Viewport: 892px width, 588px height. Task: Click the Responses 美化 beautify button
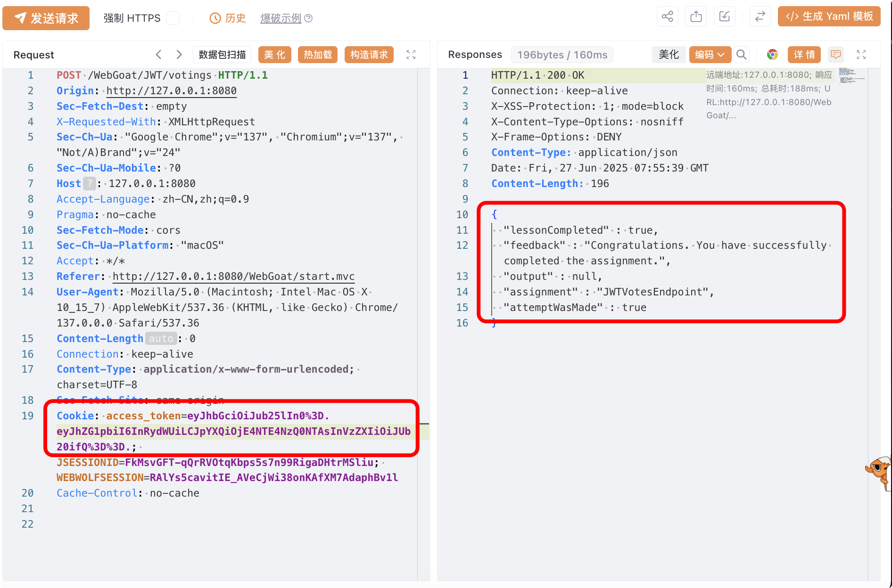[x=669, y=55]
